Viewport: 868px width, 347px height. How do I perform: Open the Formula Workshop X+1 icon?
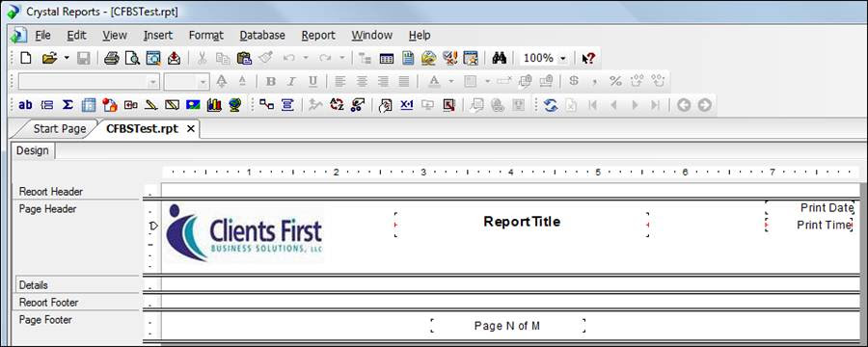[407, 105]
